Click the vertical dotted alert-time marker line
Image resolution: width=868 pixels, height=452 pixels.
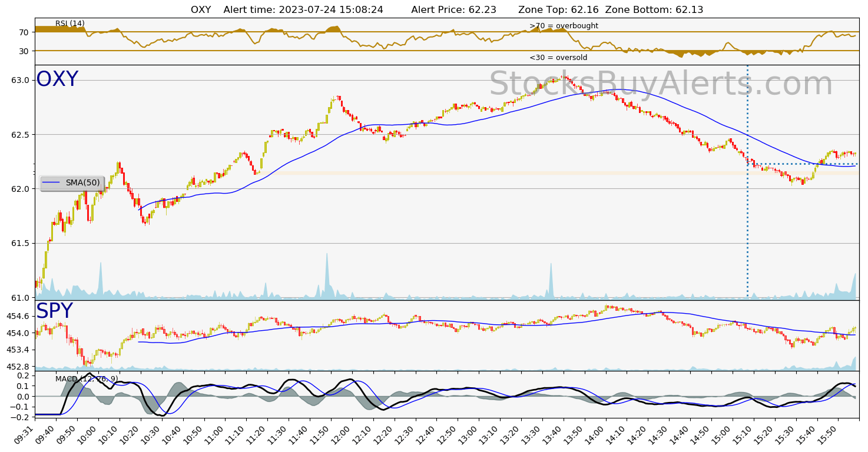(x=748, y=181)
